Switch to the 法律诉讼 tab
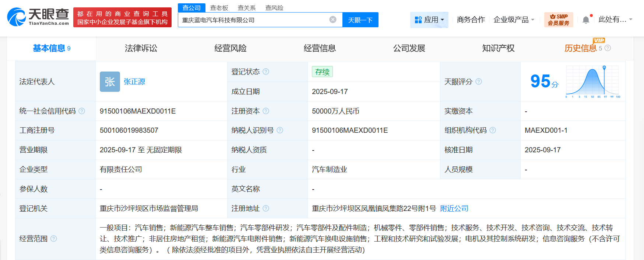 [141, 48]
